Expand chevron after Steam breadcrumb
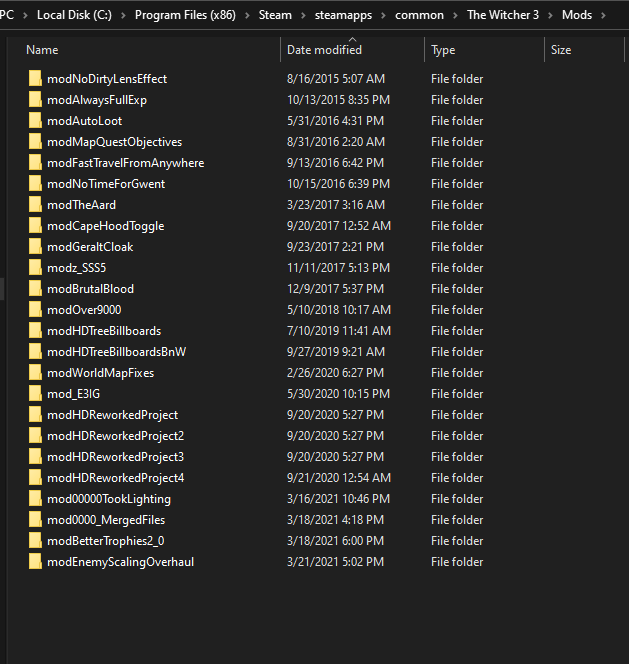629x664 pixels. tap(303, 15)
